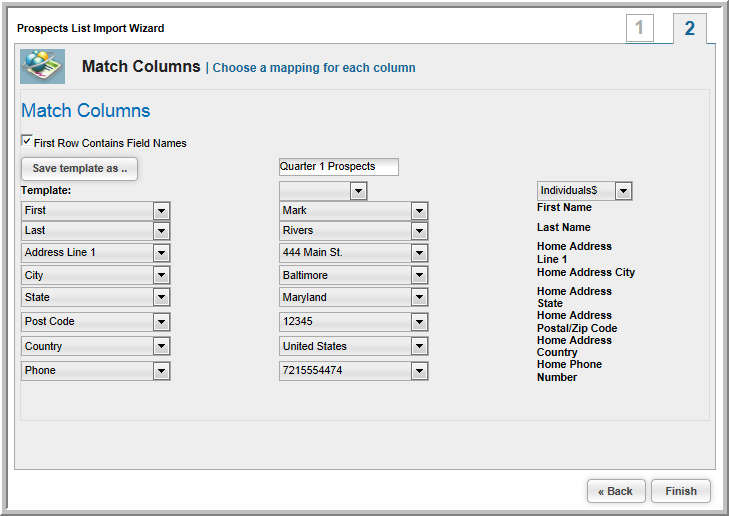729x516 pixels.
Task: Open the Last field dropdown
Action: [96, 231]
